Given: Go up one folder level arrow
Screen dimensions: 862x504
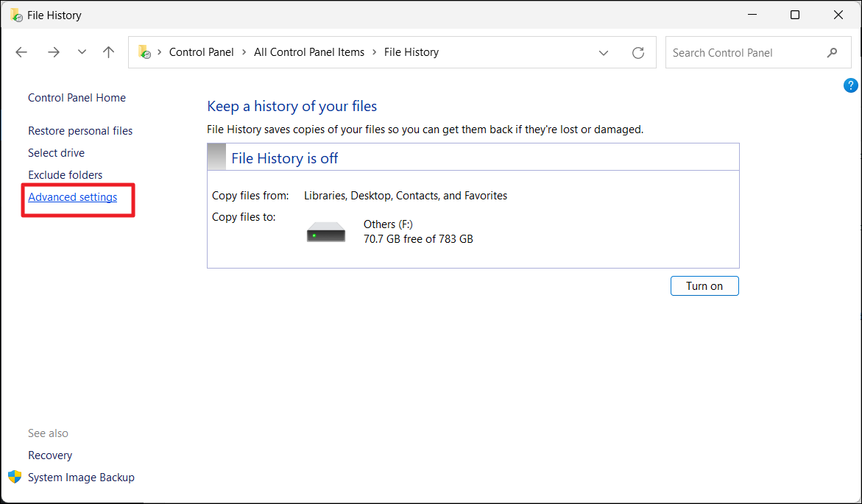Looking at the screenshot, I should 109,52.
